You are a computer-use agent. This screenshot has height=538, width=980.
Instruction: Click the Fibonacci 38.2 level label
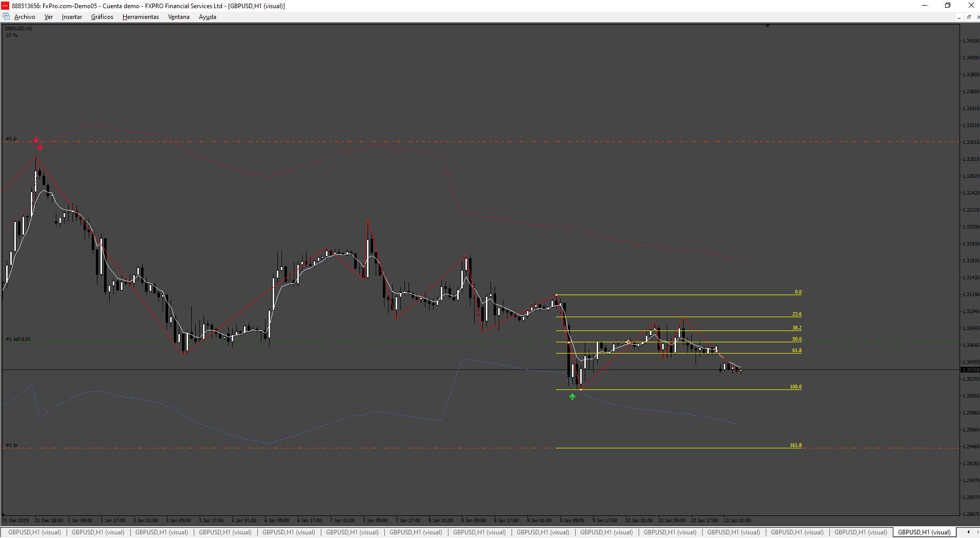tap(797, 328)
